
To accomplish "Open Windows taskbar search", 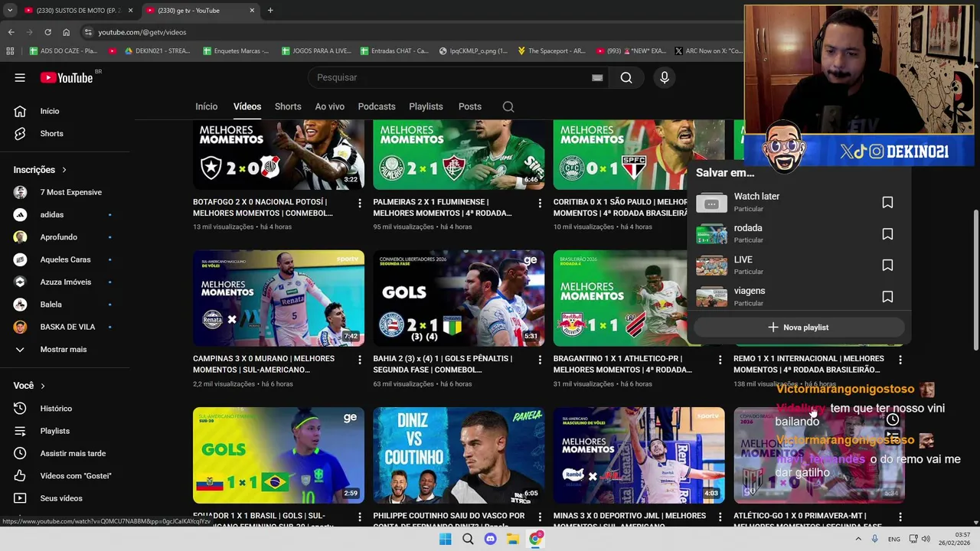I will pyautogui.click(x=468, y=539).
